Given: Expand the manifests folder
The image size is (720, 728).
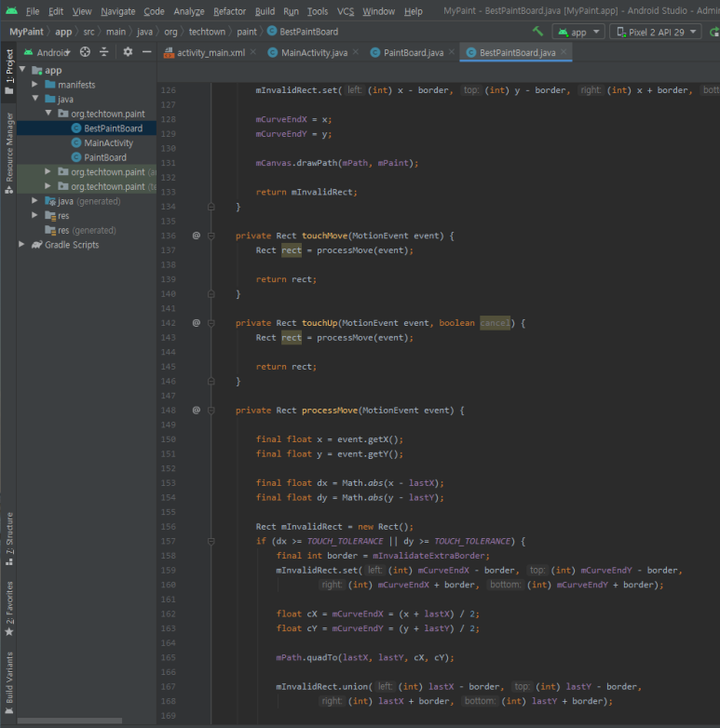Looking at the screenshot, I should [34, 84].
